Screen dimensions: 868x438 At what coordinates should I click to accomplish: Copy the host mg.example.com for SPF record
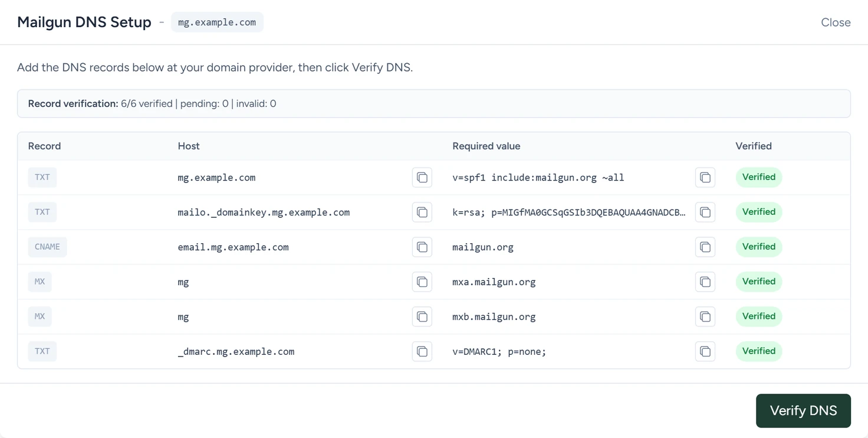[422, 177]
